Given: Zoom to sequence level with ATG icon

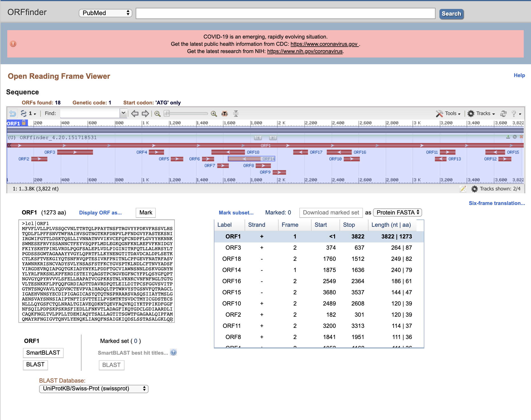Looking at the screenshot, I should (x=224, y=114).
